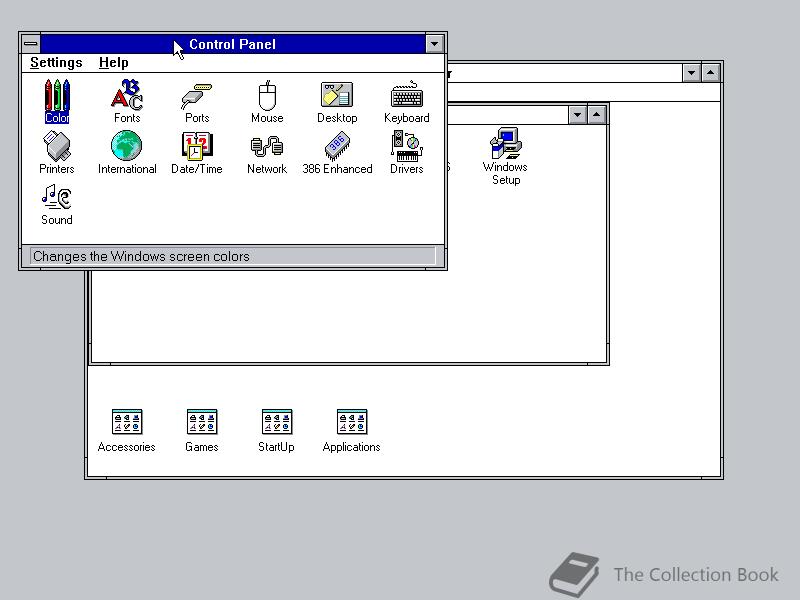The width and height of the screenshot is (800, 600).
Task: Select the Color icon in Control Panel
Action: pos(57,101)
